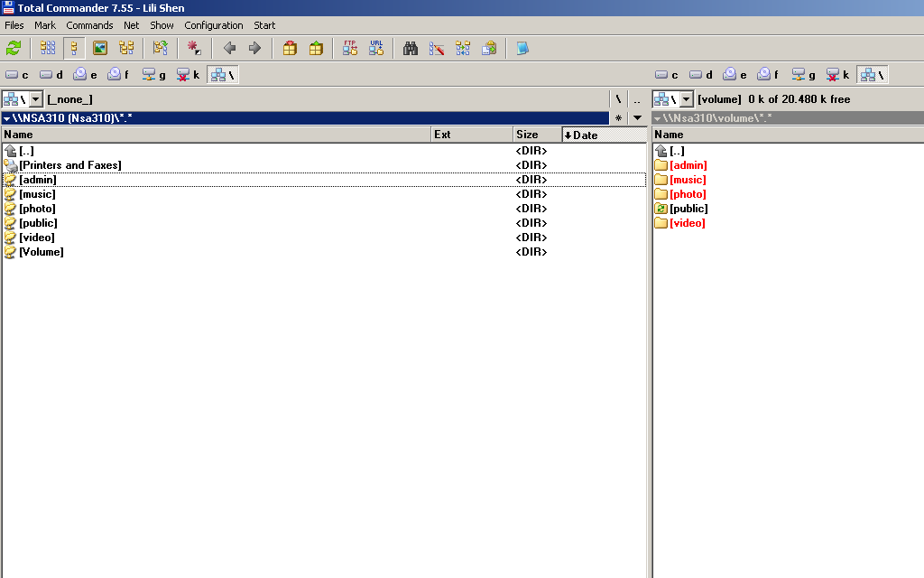Select disconnected drive k in left bar
This screenshot has height=578, width=924.
(x=188, y=75)
